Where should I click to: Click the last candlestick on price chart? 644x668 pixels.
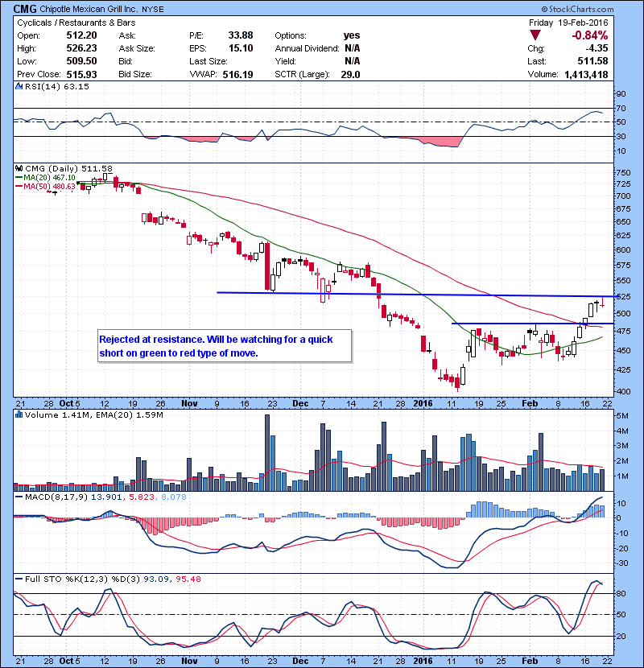(x=602, y=302)
